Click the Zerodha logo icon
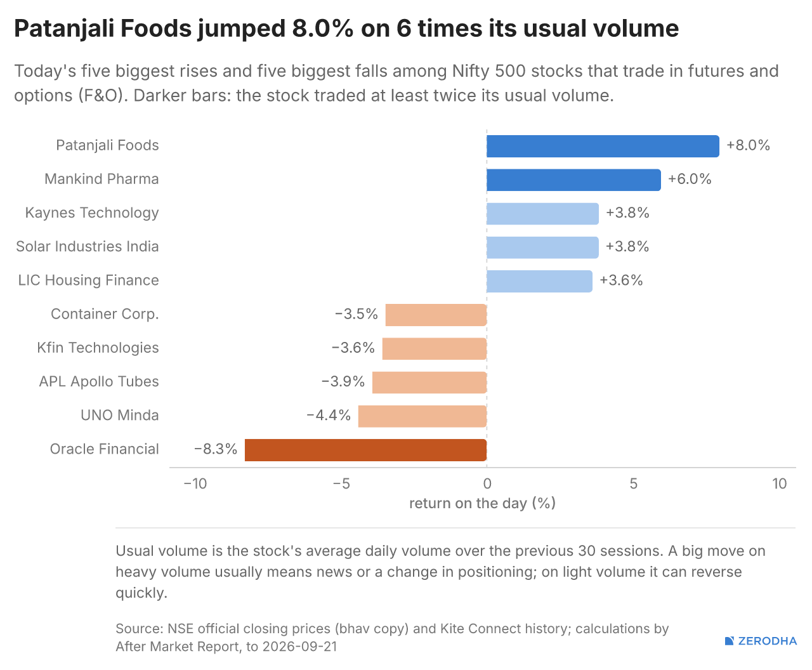The width and height of the screenshot is (812, 670). point(730,641)
